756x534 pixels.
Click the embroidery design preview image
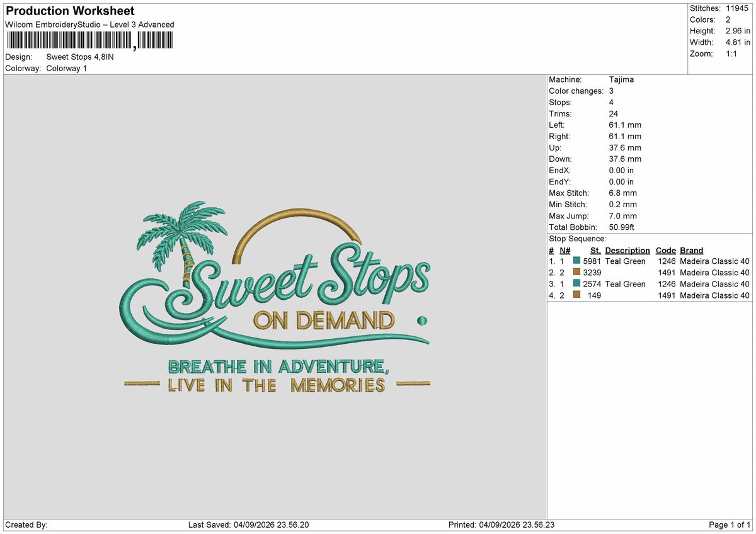pos(275,298)
